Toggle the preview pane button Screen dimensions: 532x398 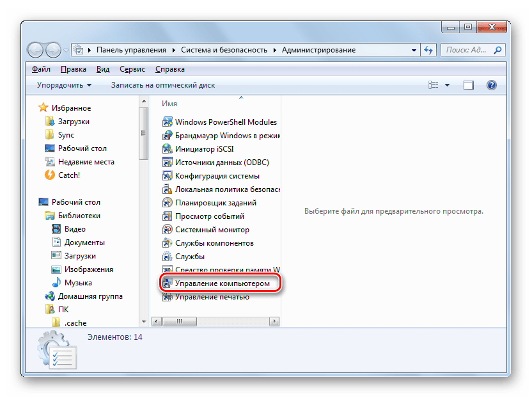(x=469, y=85)
